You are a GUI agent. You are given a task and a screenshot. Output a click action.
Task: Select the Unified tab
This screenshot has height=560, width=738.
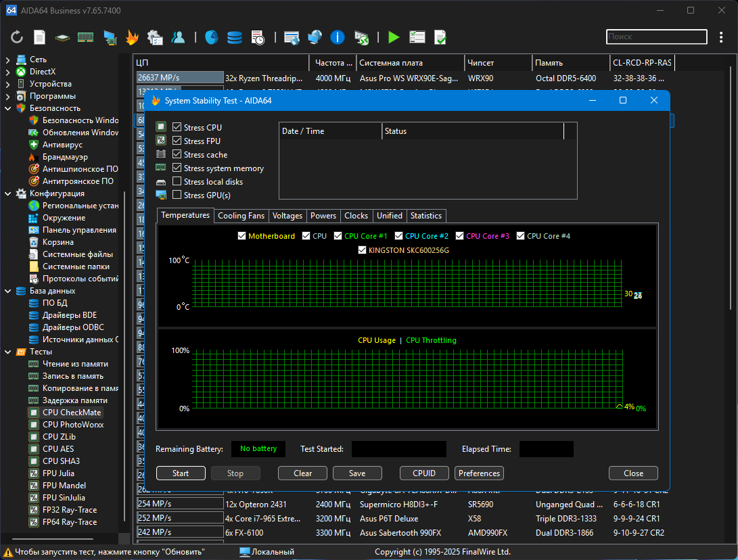[390, 216]
